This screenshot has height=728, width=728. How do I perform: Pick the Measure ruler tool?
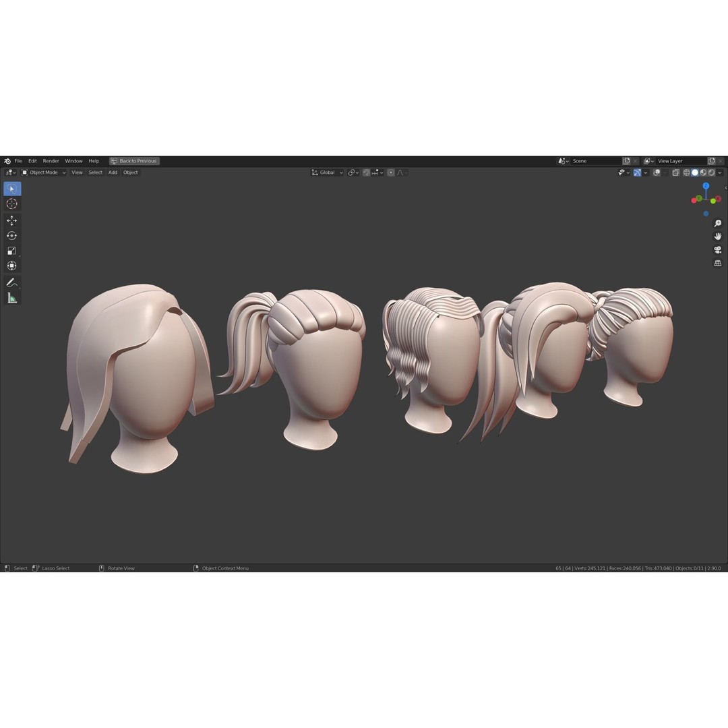coord(12,298)
